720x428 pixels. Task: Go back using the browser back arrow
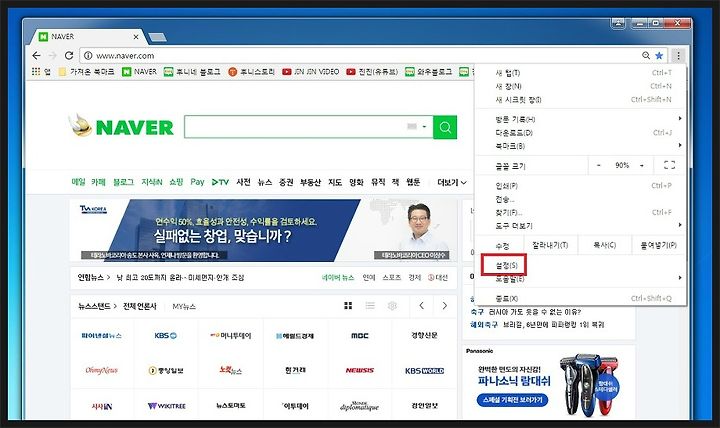[36, 56]
